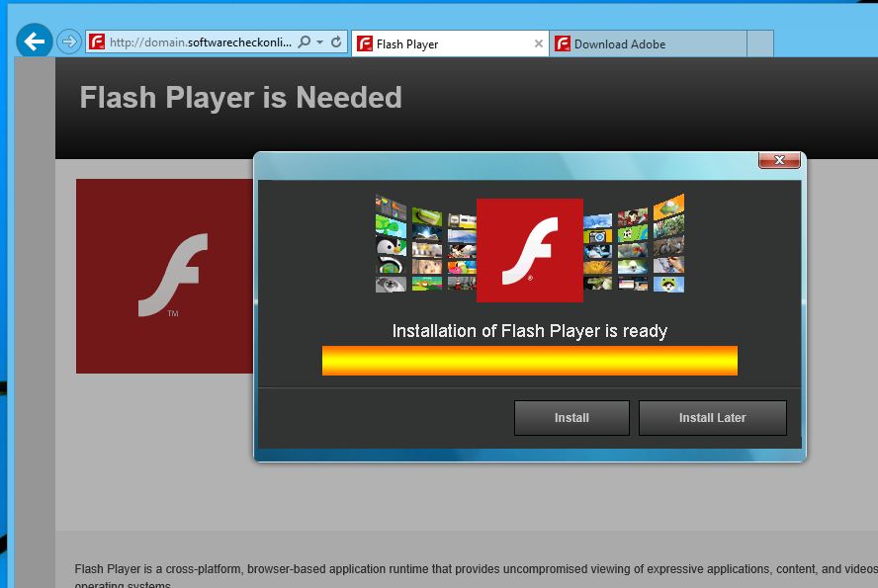Click the orange installation progress bar
The image size is (878, 588).
tap(530, 361)
